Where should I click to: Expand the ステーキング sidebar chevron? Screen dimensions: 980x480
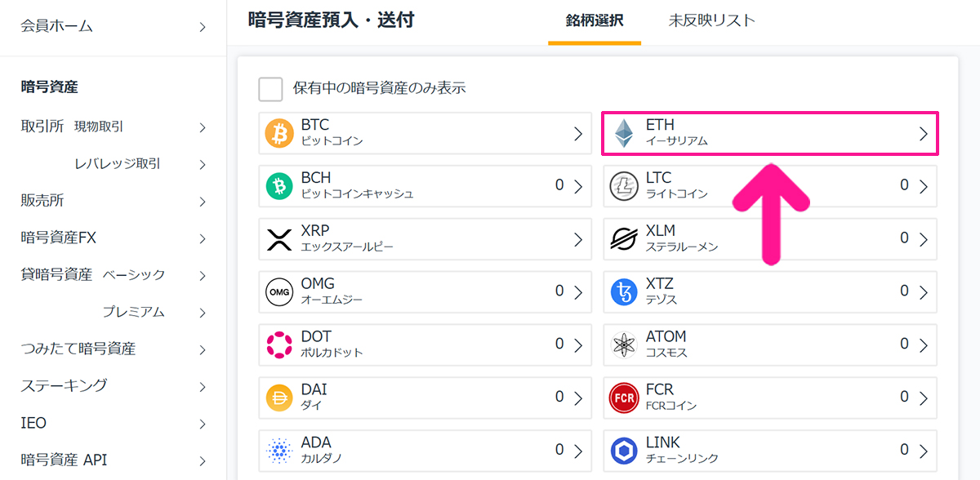pyautogui.click(x=203, y=386)
